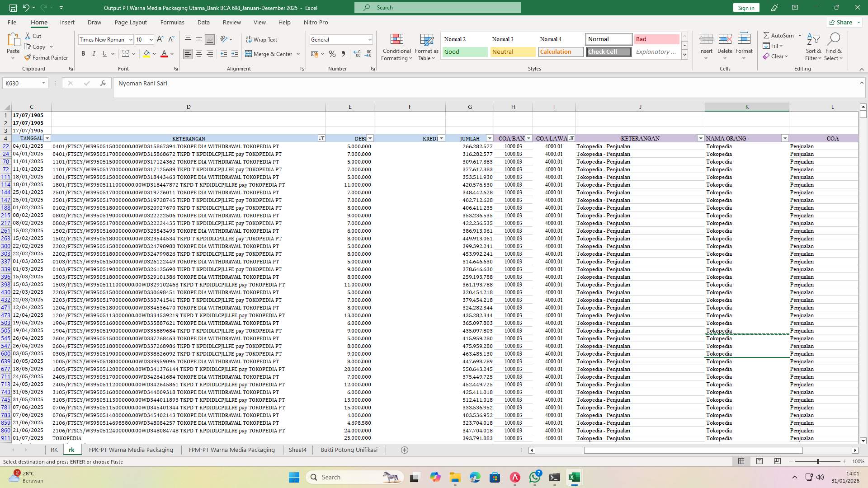The width and height of the screenshot is (868, 488).
Task: Toggle underline formatting
Action: (x=104, y=53)
